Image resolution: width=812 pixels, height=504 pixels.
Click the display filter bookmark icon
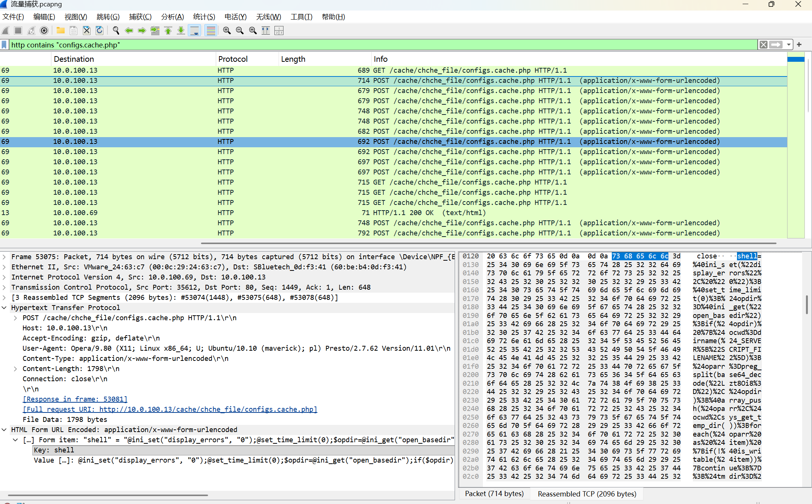[4, 45]
